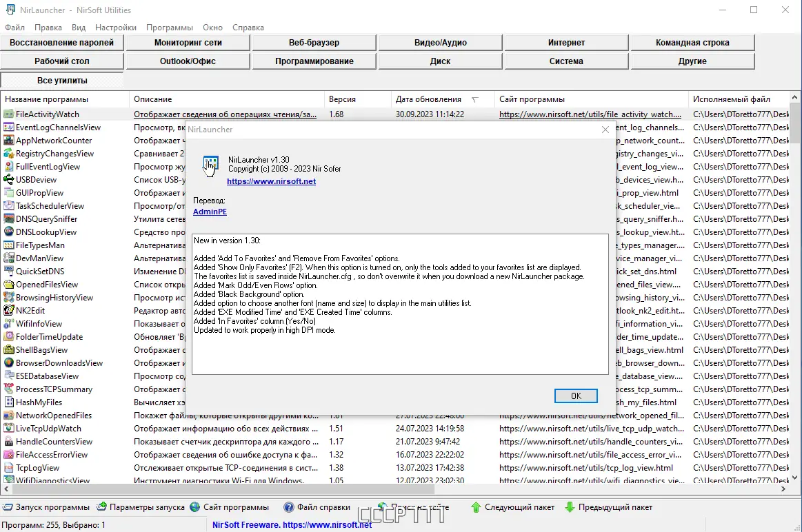The height and width of the screenshot is (532, 802).
Task: Select the Веб-браузер category
Action: (x=314, y=43)
